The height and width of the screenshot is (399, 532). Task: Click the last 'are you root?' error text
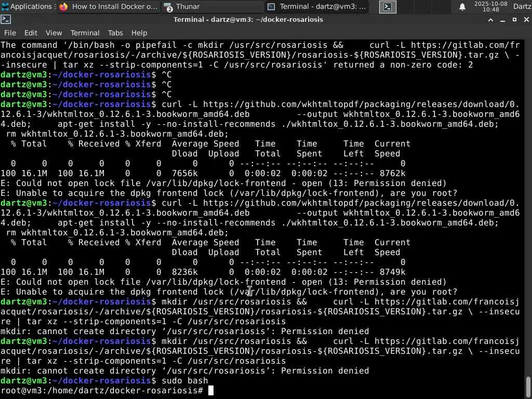[423, 292]
